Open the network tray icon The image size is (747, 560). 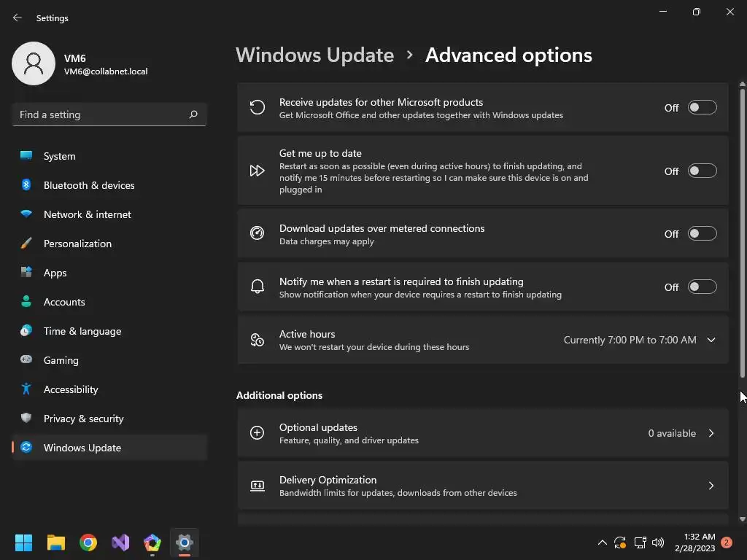[x=640, y=542]
